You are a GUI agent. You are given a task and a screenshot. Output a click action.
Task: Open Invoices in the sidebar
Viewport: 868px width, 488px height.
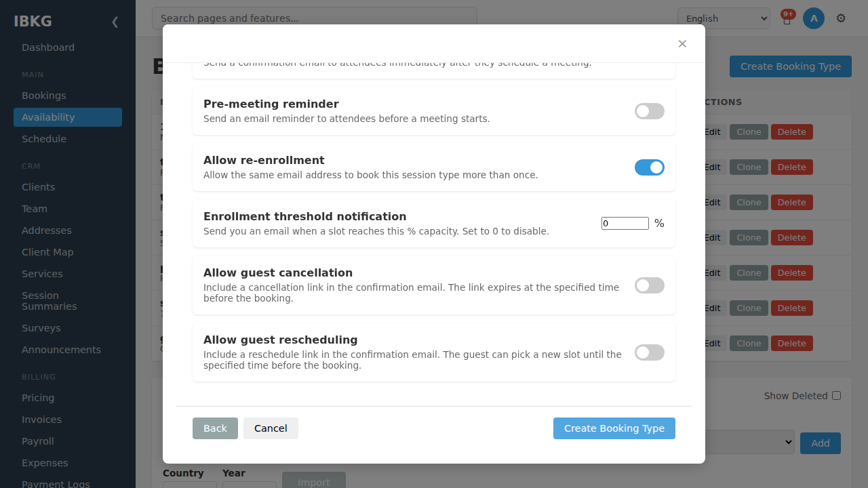pos(68,420)
